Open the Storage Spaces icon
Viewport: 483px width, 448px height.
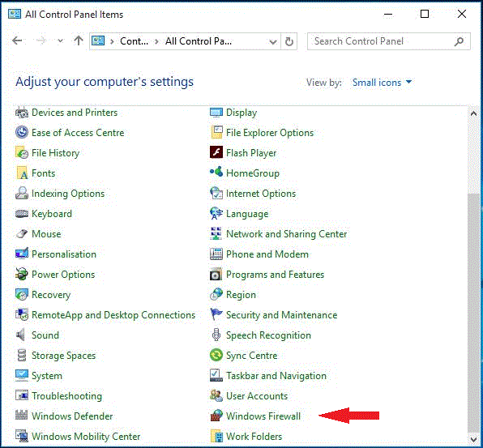[x=22, y=356]
